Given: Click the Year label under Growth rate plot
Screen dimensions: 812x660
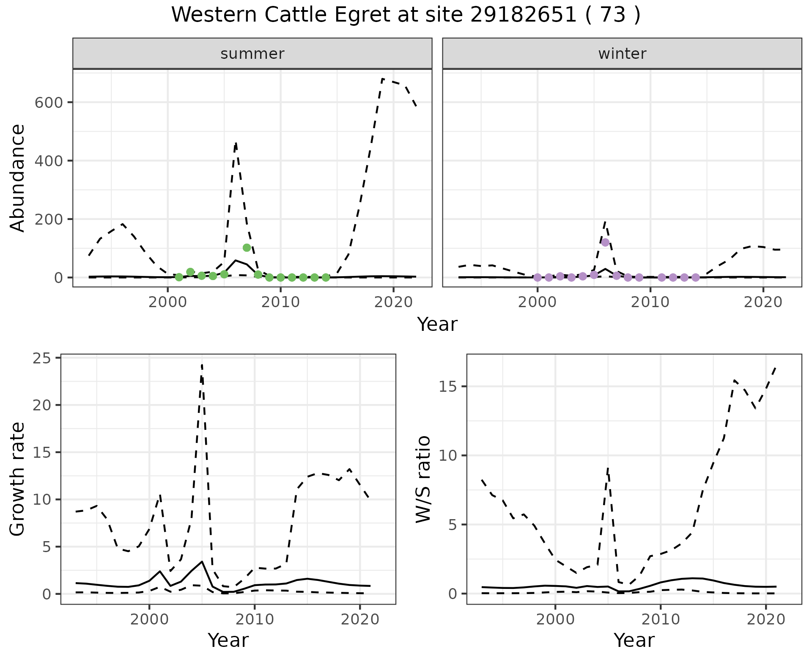Looking at the screenshot, I should pos(228,640).
